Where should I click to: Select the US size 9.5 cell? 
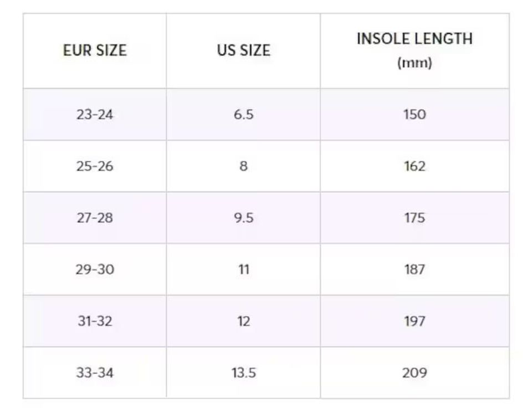(x=243, y=218)
